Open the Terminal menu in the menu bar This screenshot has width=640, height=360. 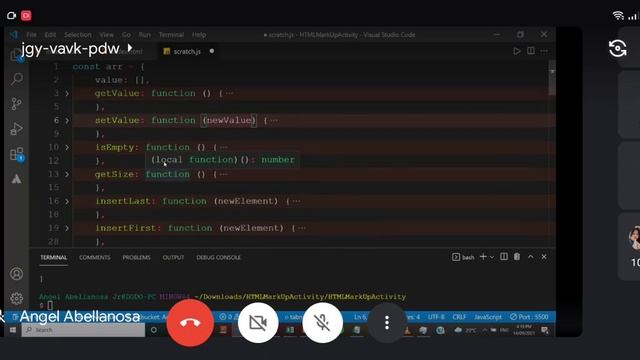tap(171, 35)
